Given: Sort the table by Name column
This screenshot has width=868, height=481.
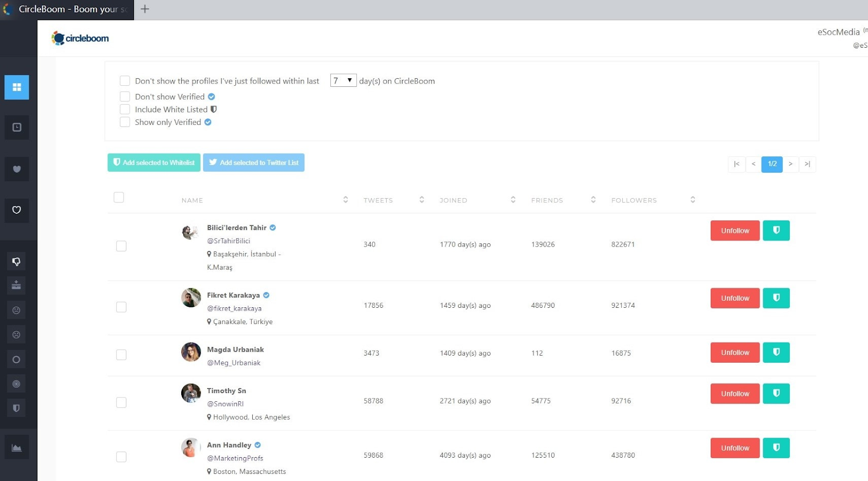Looking at the screenshot, I should [346, 200].
